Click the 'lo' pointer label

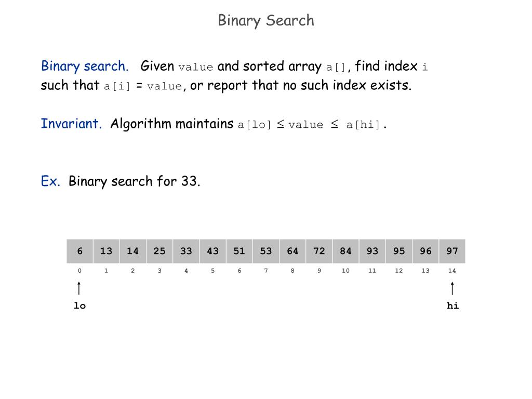[x=79, y=305]
